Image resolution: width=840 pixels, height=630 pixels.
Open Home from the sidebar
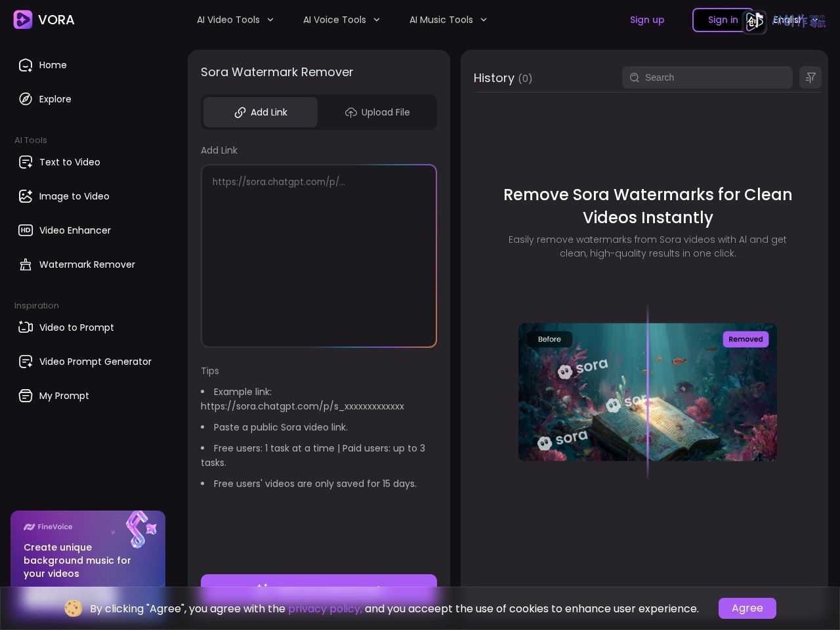[x=88, y=65]
